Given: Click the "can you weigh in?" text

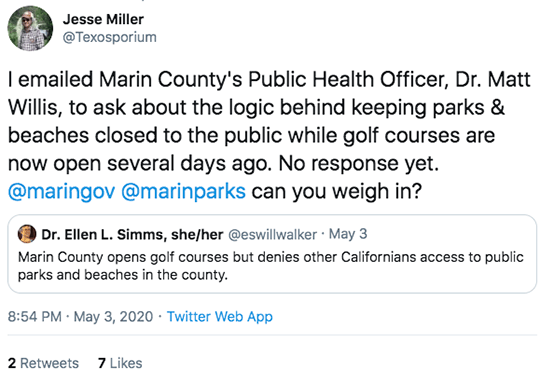Looking at the screenshot, I should coord(336,192).
